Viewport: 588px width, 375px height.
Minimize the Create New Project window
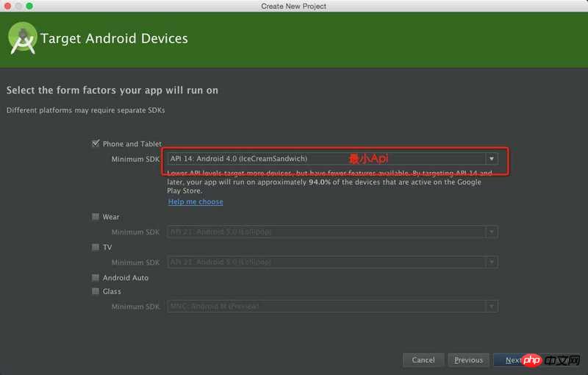pyautogui.click(x=18, y=6)
